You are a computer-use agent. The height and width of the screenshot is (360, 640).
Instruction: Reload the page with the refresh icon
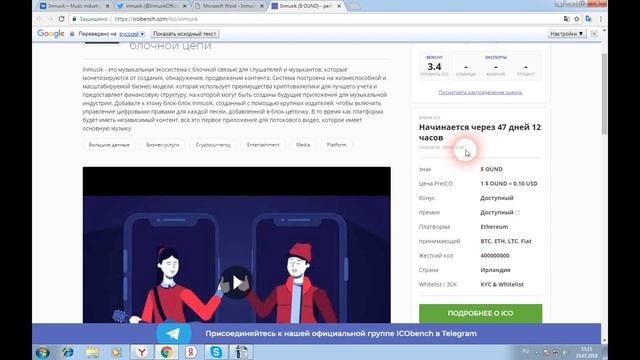tap(61, 19)
